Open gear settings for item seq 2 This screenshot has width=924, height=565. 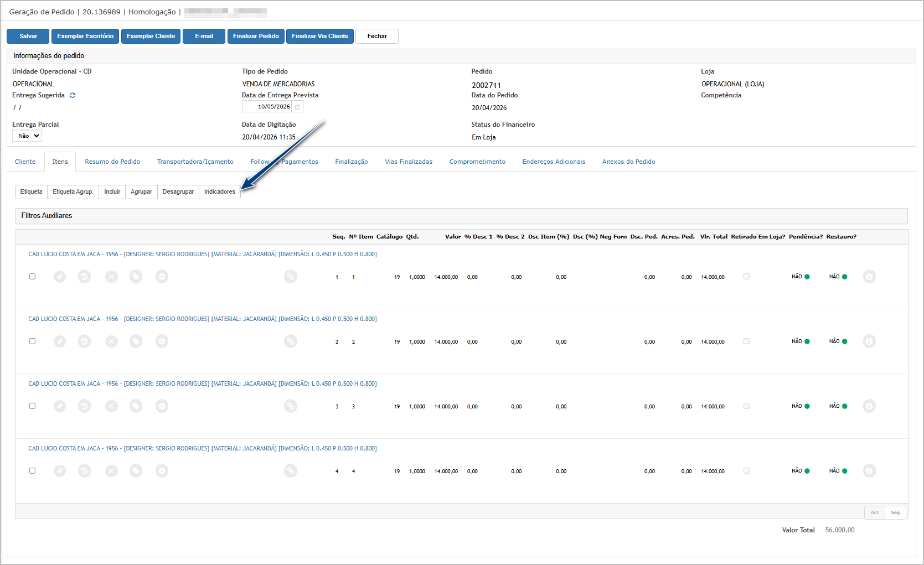tap(162, 341)
